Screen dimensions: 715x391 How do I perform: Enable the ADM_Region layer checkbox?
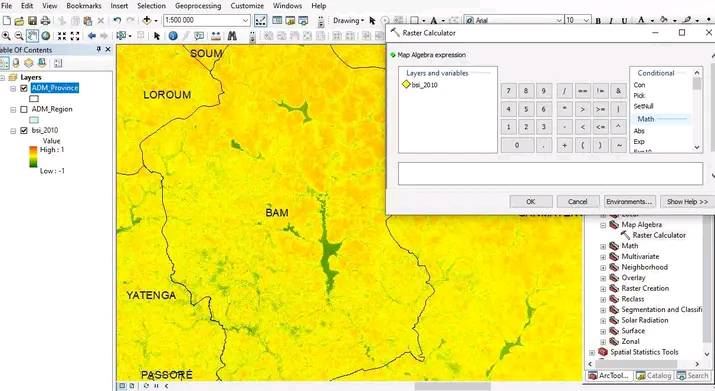(24, 109)
